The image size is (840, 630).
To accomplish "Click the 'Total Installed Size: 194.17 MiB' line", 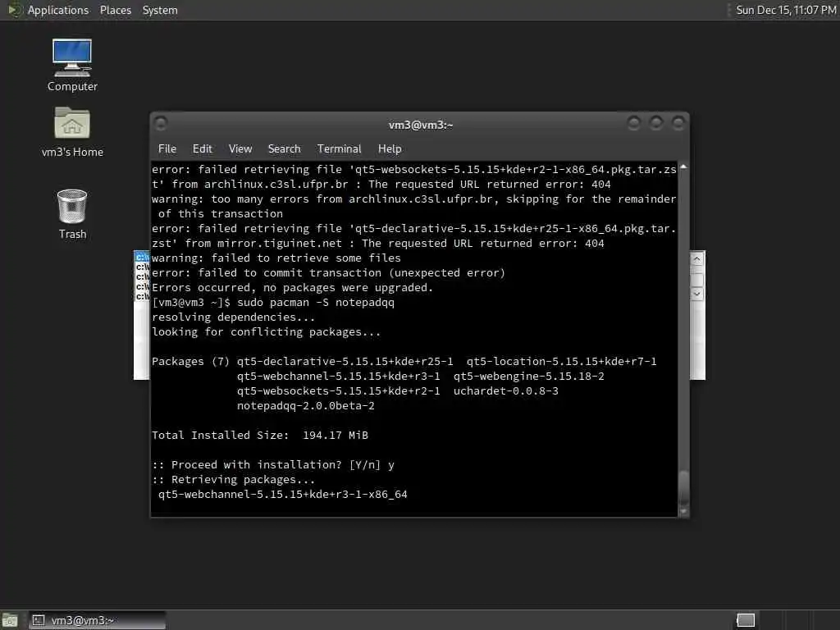I will [260, 435].
